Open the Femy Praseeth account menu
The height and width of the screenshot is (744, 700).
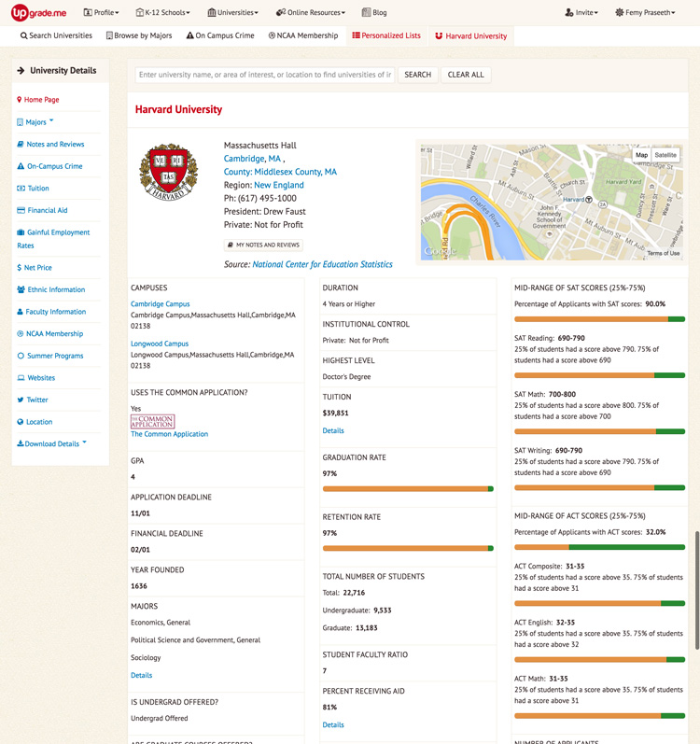pyautogui.click(x=646, y=13)
